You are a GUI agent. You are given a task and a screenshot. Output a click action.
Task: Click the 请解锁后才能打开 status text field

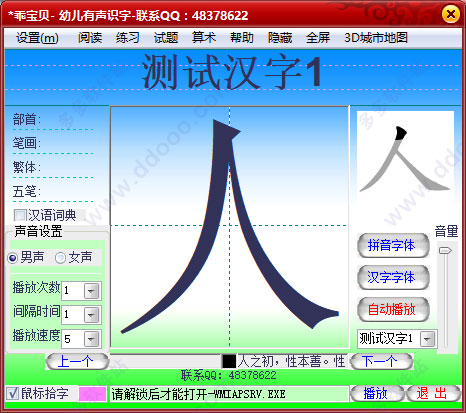(229, 394)
